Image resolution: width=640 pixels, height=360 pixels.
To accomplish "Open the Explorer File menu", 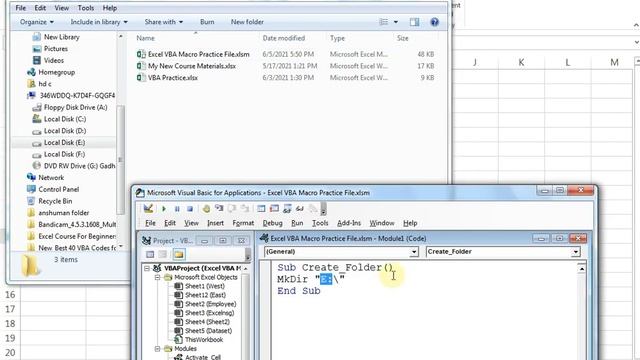I will [20, 8].
